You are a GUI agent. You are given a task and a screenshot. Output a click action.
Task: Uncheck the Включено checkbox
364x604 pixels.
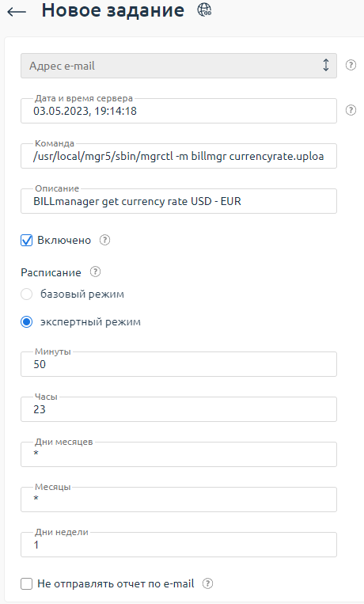[27, 241]
